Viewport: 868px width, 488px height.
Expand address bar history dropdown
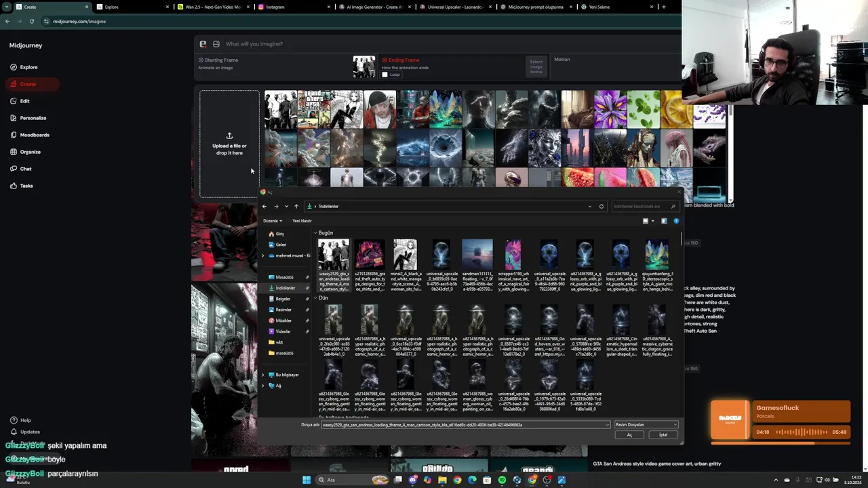(x=590, y=206)
